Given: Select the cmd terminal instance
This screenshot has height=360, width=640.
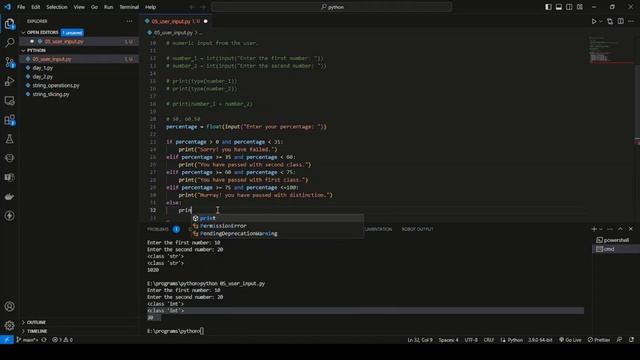Looking at the screenshot, I should pos(616,249).
